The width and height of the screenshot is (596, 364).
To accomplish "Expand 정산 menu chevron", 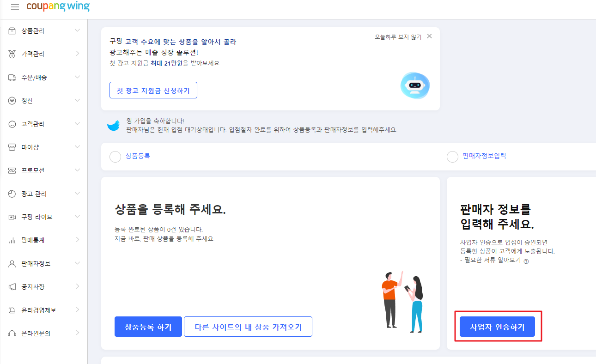I will (77, 101).
